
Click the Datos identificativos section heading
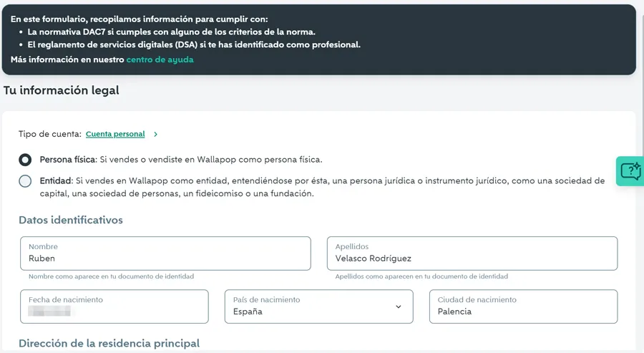coord(71,220)
